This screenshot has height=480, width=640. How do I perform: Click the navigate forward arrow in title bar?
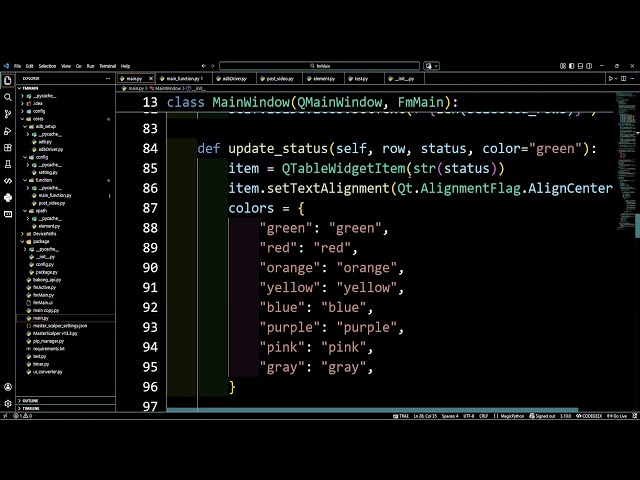tap(212, 66)
